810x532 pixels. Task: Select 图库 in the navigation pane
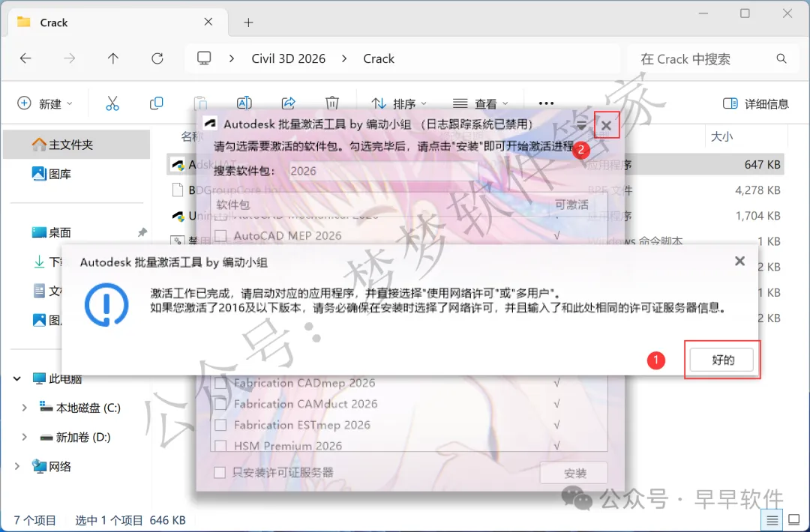pos(52,174)
